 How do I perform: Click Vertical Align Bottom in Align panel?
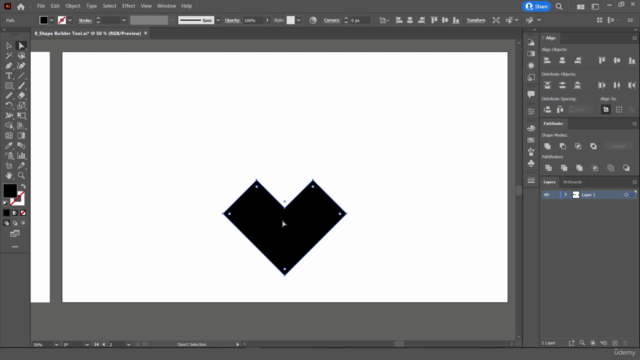point(631,60)
